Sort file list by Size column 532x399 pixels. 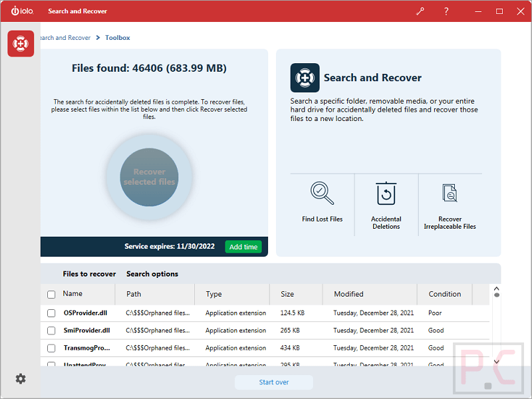click(287, 294)
